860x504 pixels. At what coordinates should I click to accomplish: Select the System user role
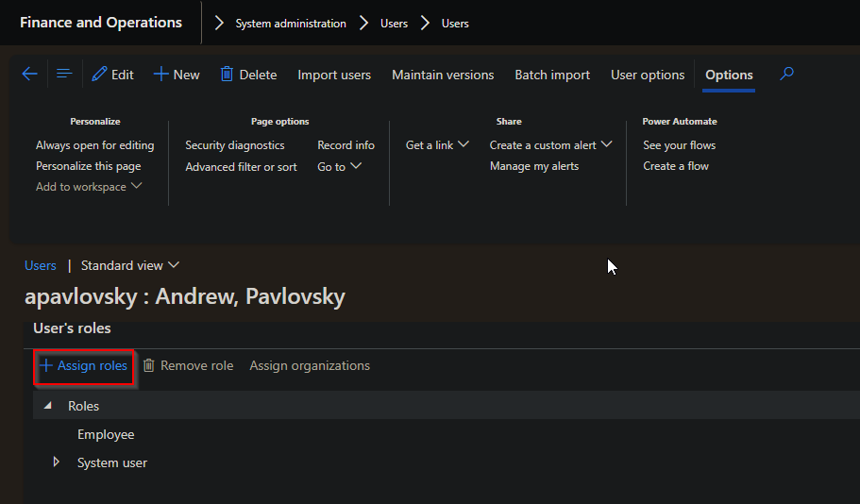tap(112, 462)
